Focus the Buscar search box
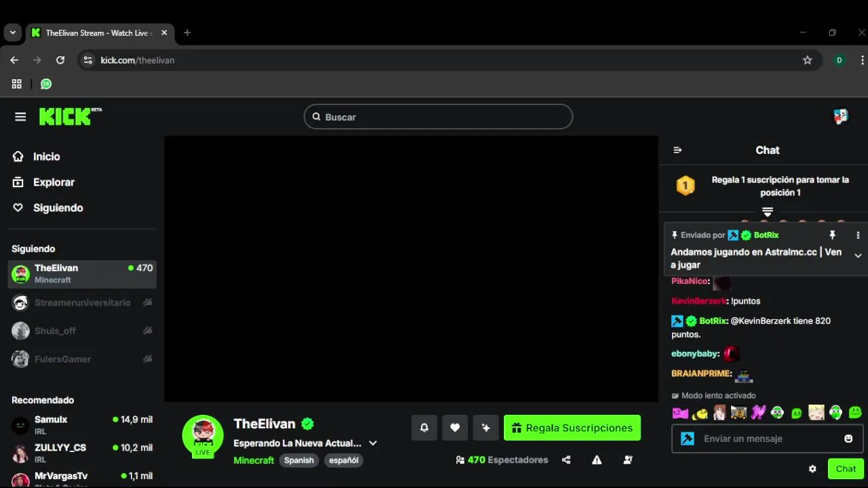Image resolution: width=868 pixels, height=488 pixels. (x=438, y=117)
